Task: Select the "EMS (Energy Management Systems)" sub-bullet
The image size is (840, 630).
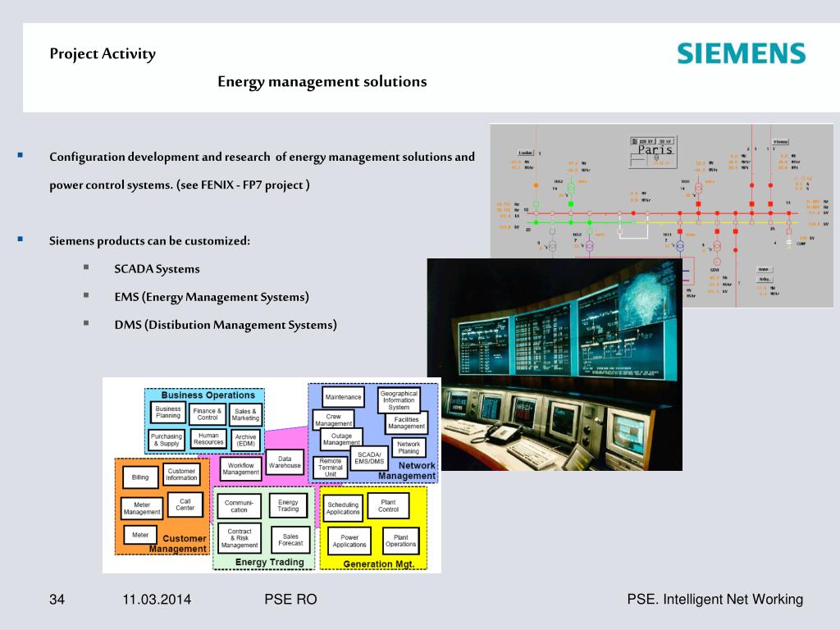Action: [x=212, y=297]
